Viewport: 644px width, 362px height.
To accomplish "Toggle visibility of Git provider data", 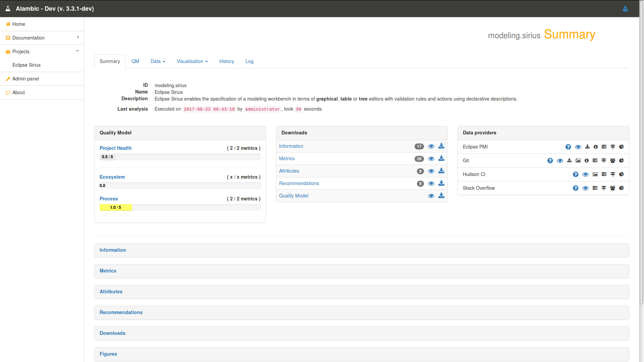I will [560, 161].
